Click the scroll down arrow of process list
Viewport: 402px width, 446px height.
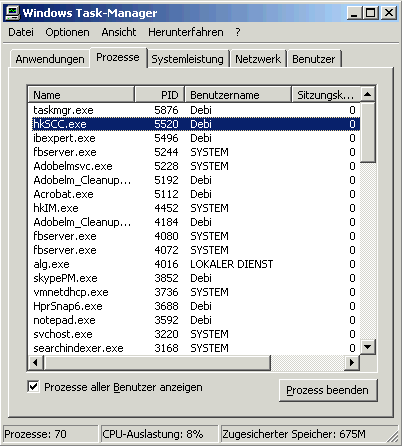368,347
